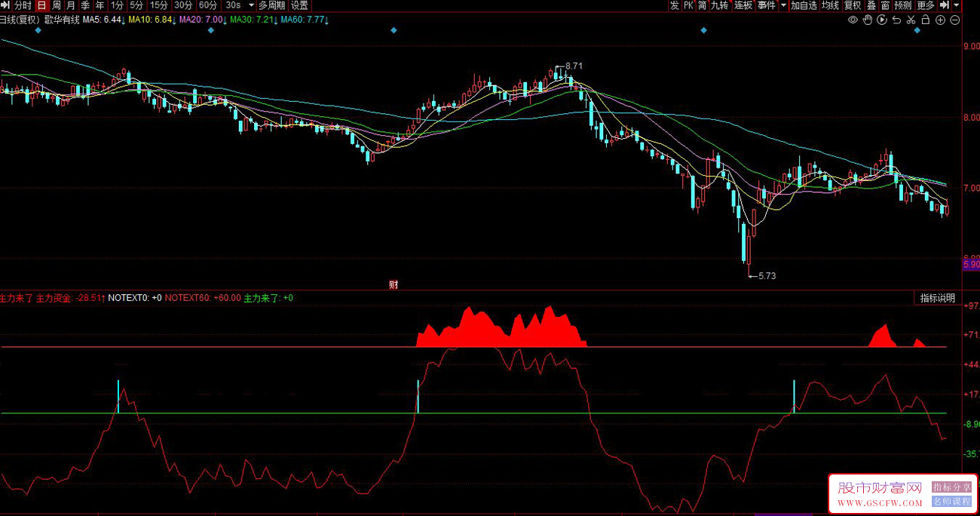Open 设置 settings button
The width and height of the screenshot is (980, 516).
pyautogui.click(x=300, y=5)
